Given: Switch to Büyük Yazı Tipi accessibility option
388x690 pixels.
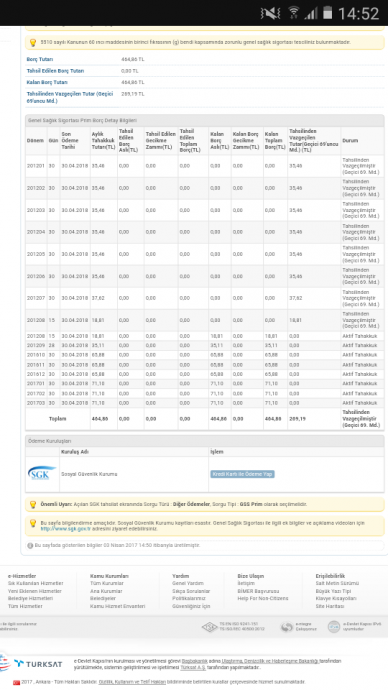Looking at the screenshot, I should [x=333, y=591].
